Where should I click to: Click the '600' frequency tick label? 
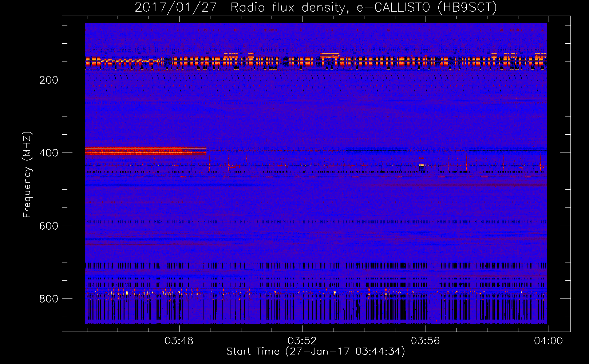click(x=49, y=226)
